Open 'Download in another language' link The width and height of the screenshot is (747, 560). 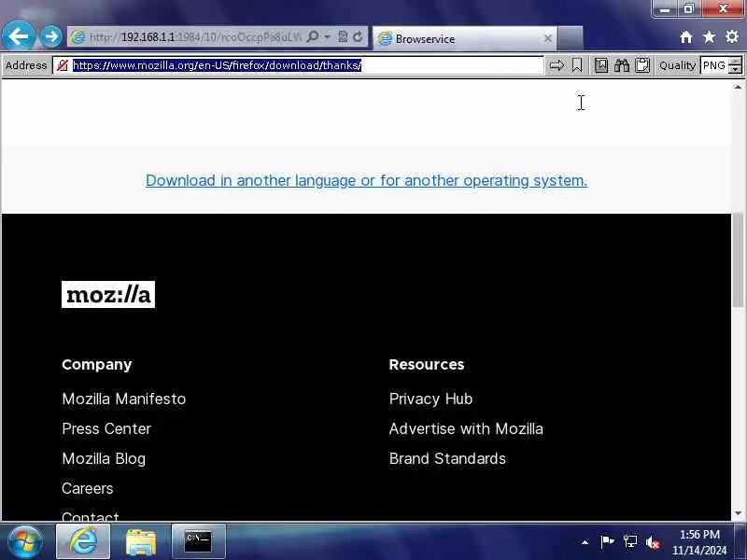(366, 180)
